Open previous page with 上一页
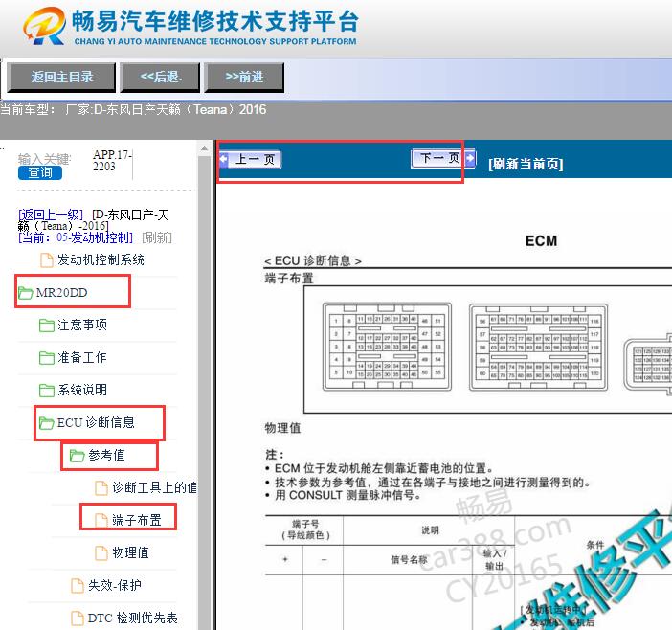Viewport: 672px width, 630px height. coord(255,160)
